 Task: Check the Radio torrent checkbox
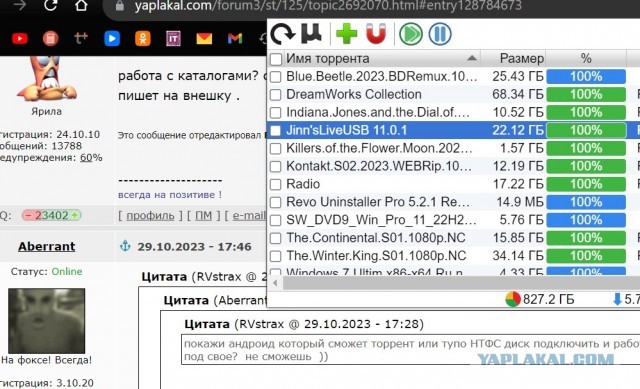tap(276, 184)
